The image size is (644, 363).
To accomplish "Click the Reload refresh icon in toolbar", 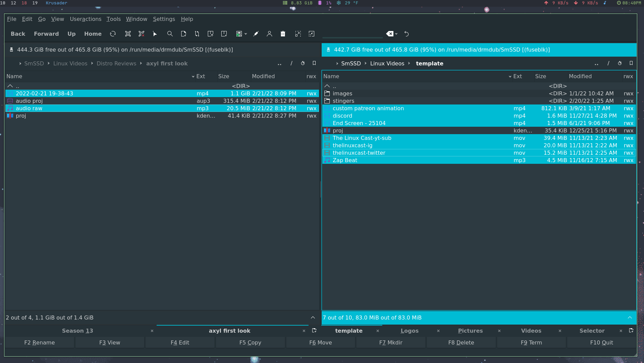I will (113, 34).
